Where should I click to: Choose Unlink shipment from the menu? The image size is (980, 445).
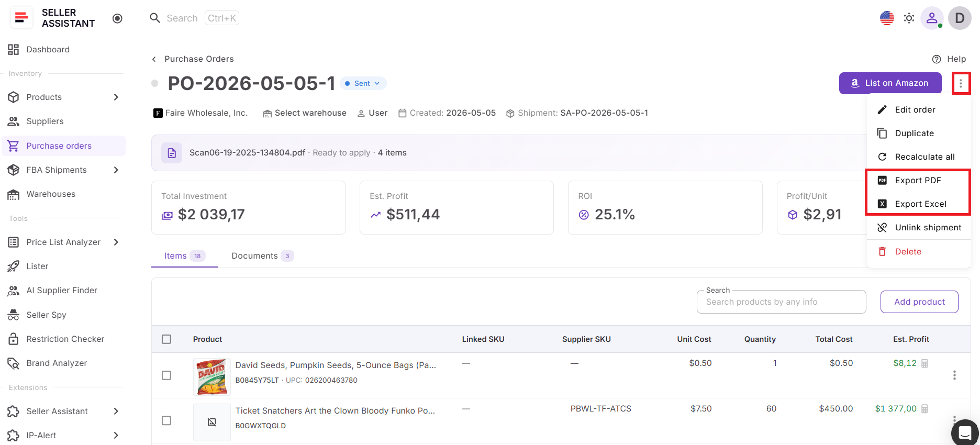(919, 227)
